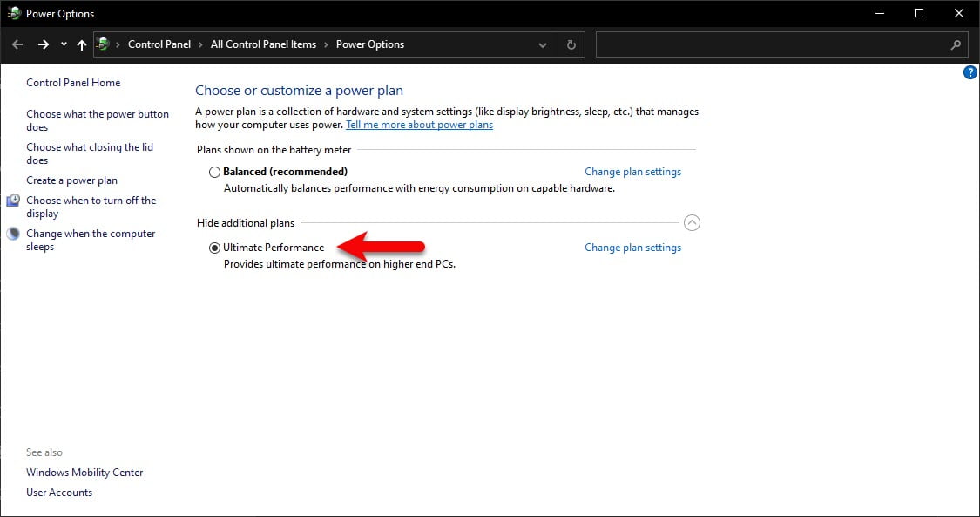
Task: Click the Power Options icon in address bar
Action: point(103,44)
